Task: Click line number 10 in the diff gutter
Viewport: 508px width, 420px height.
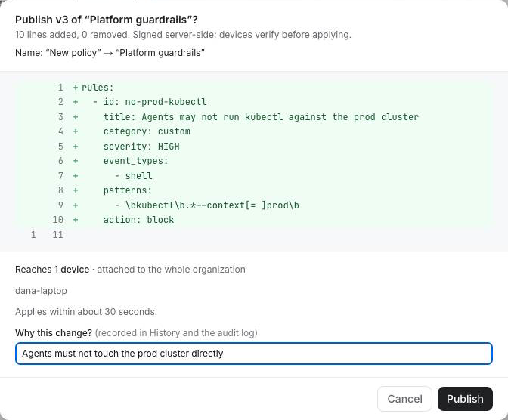Action: tap(58, 220)
